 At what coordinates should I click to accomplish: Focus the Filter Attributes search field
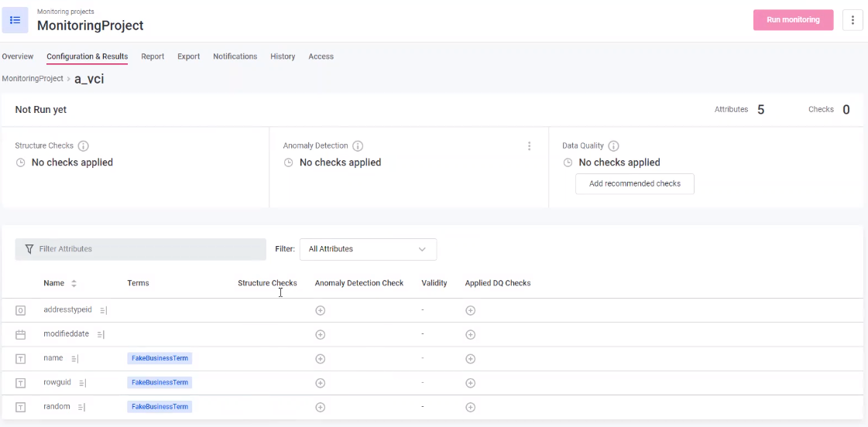click(147, 249)
